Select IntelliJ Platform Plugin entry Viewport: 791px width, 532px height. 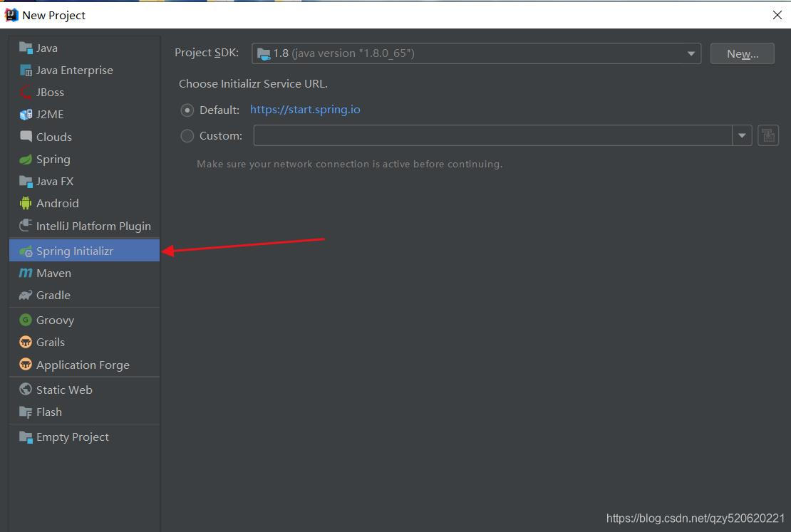click(x=85, y=226)
